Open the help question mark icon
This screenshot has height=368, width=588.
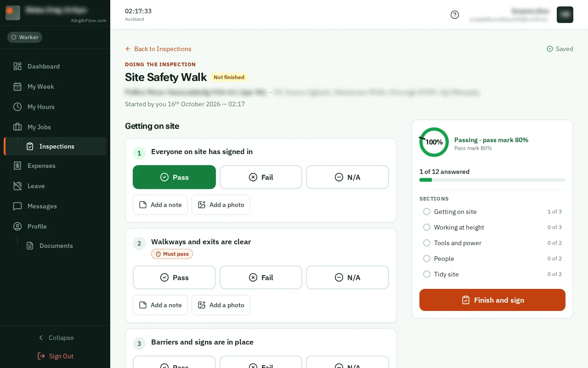tap(455, 15)
